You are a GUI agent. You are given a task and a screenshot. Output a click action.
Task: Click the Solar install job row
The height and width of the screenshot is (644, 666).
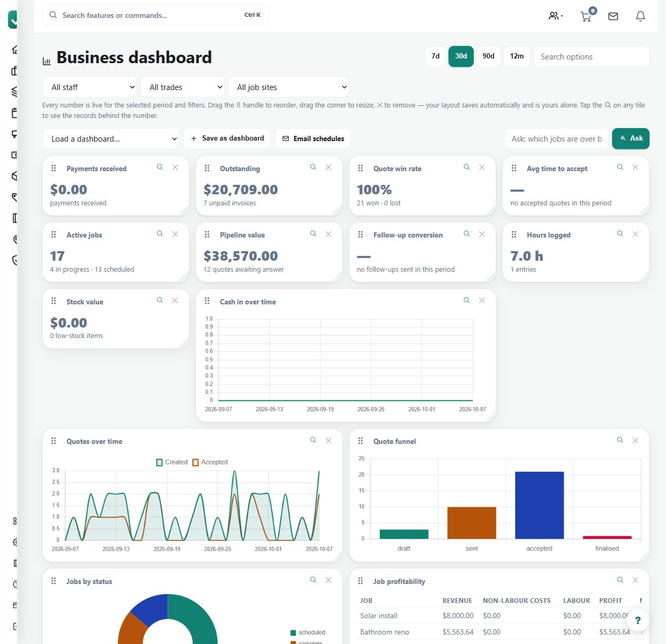pos(501,616)
